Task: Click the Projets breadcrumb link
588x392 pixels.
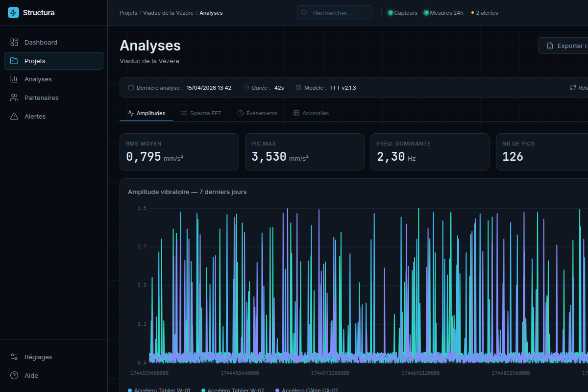Action: point(128,13)
